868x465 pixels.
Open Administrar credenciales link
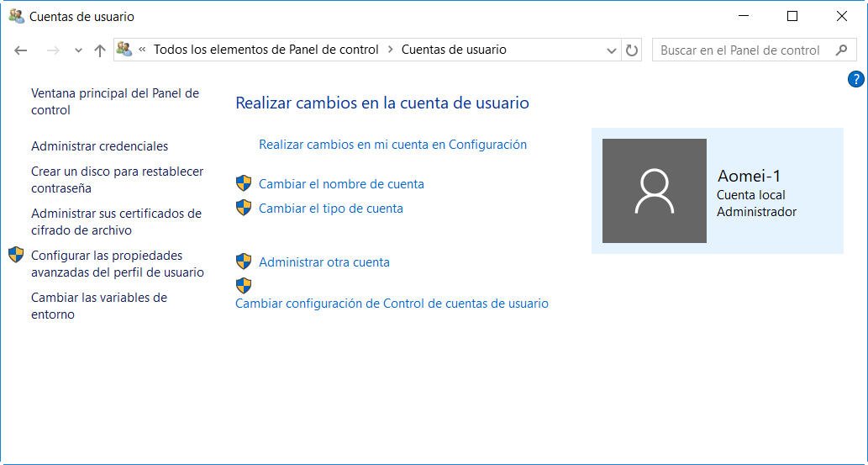[100, 146]
